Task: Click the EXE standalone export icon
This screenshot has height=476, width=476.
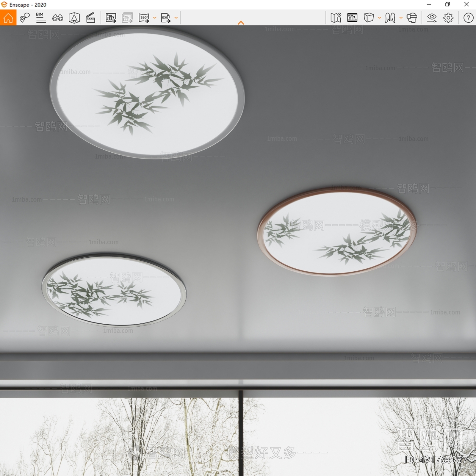Action: tap(166, 18)
